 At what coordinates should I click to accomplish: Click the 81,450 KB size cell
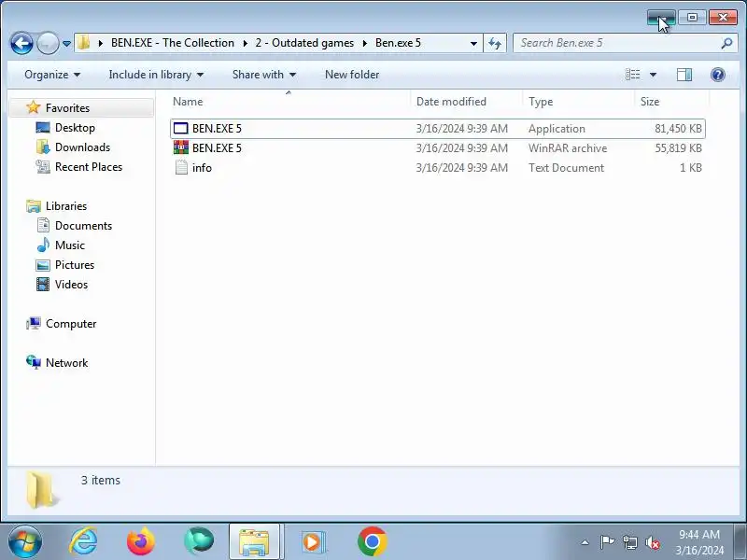click(678, 129)
